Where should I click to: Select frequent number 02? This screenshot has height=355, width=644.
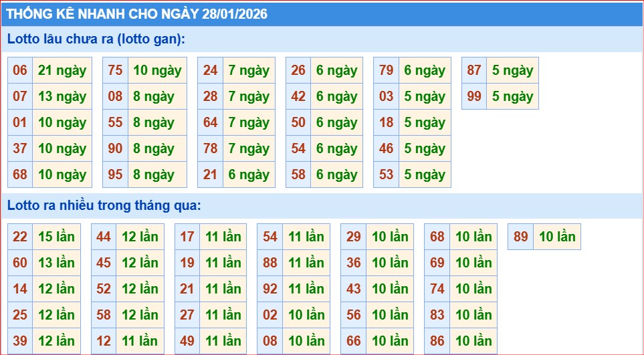pos(270,315)
